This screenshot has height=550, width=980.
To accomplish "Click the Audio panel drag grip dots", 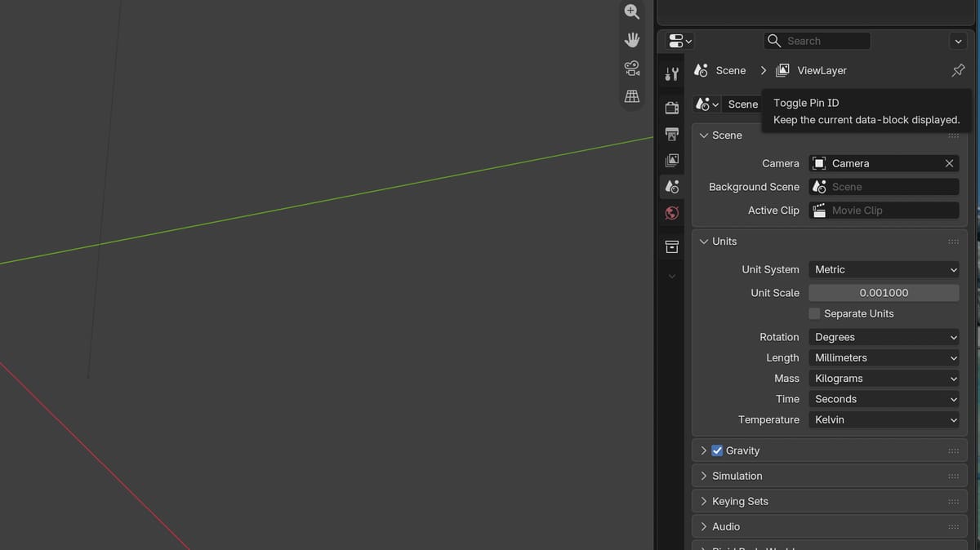I will click(x=953, y=526).
